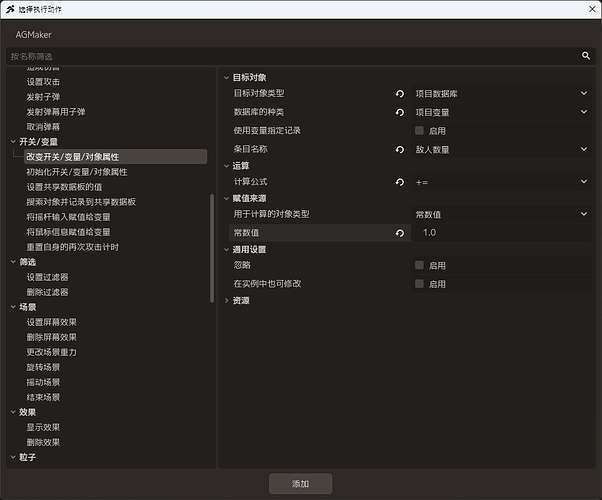Close the 选择执行动作 dialog

click(592, 9)
